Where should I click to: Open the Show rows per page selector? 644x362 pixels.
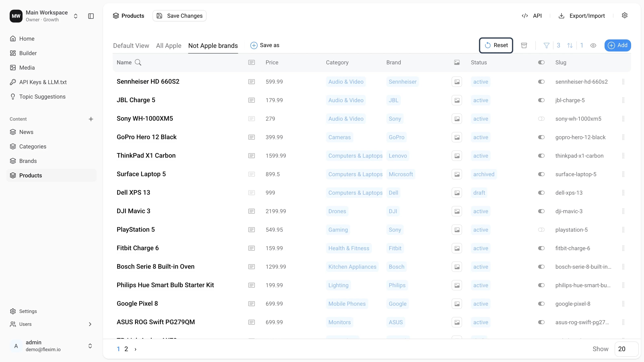pyautogui.click(x=626, y=349)
